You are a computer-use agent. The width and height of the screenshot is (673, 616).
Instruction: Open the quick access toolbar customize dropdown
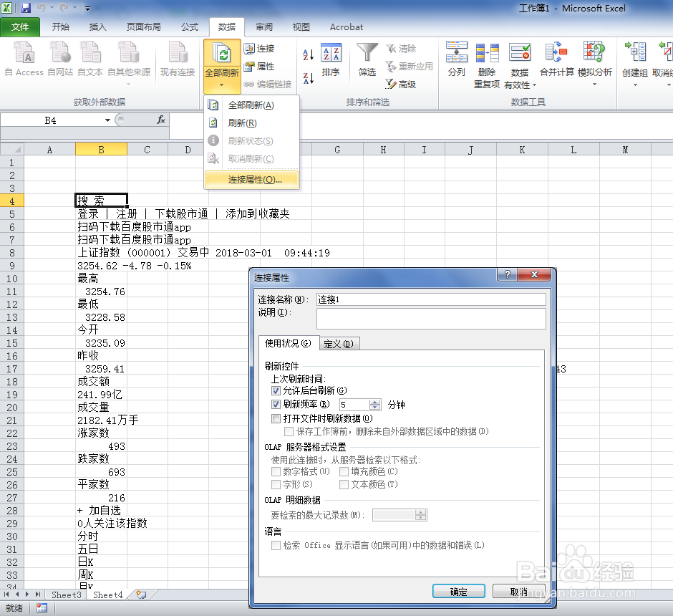click(x=87, y=8)
